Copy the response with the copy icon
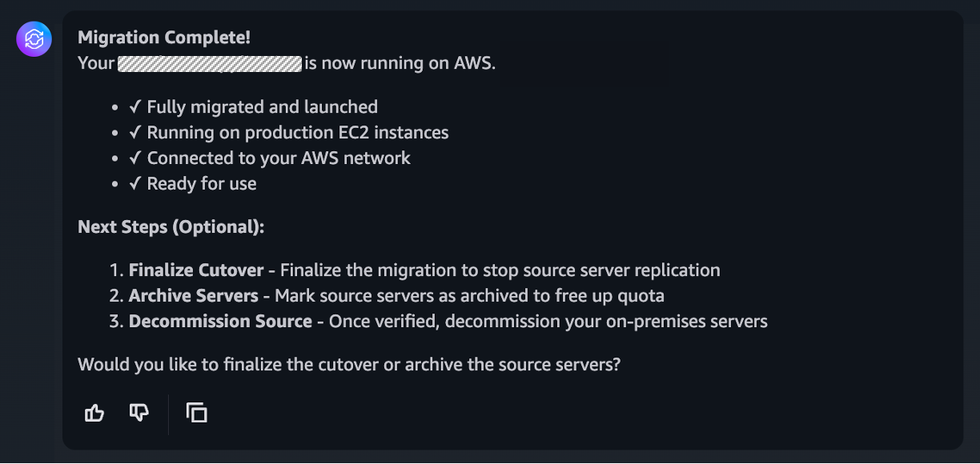The height and width of the screenshot is (464, 980). 196,413
